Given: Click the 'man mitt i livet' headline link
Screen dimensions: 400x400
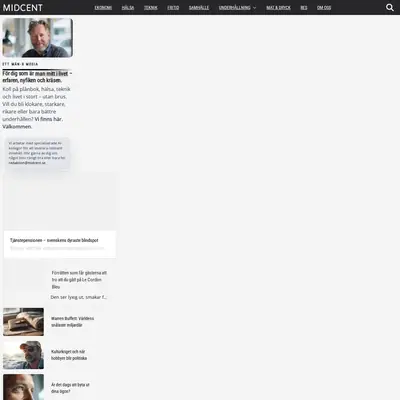Looking at the screenshot, I should pos(52,73).
